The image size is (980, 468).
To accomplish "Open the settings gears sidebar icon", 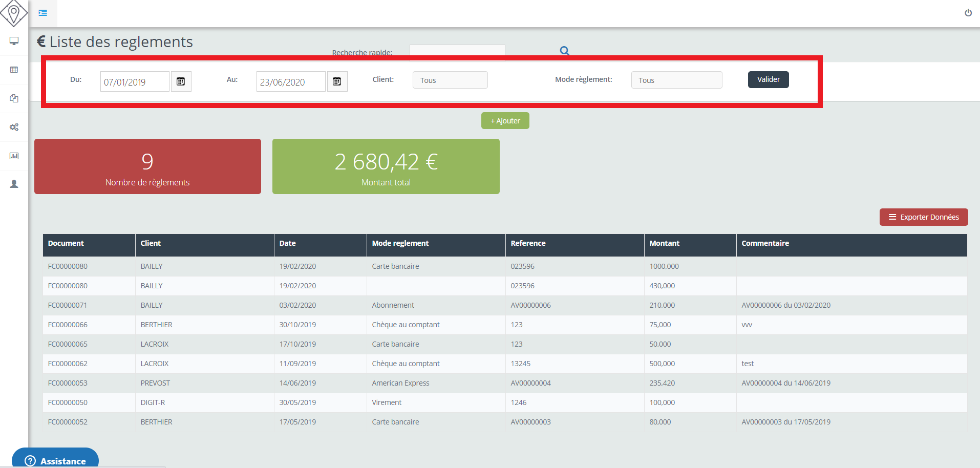I will click(14, 127).
